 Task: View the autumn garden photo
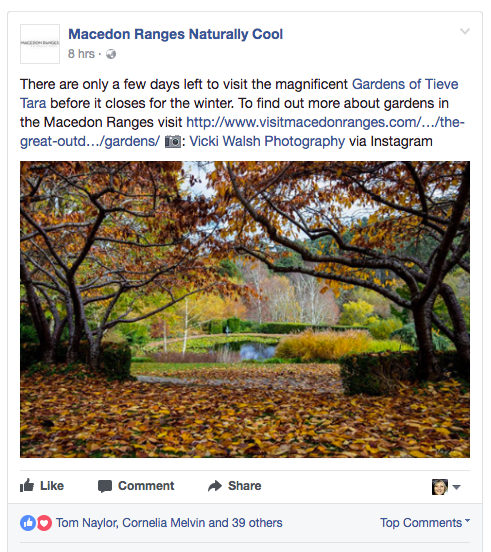click(x=245, y=309)
